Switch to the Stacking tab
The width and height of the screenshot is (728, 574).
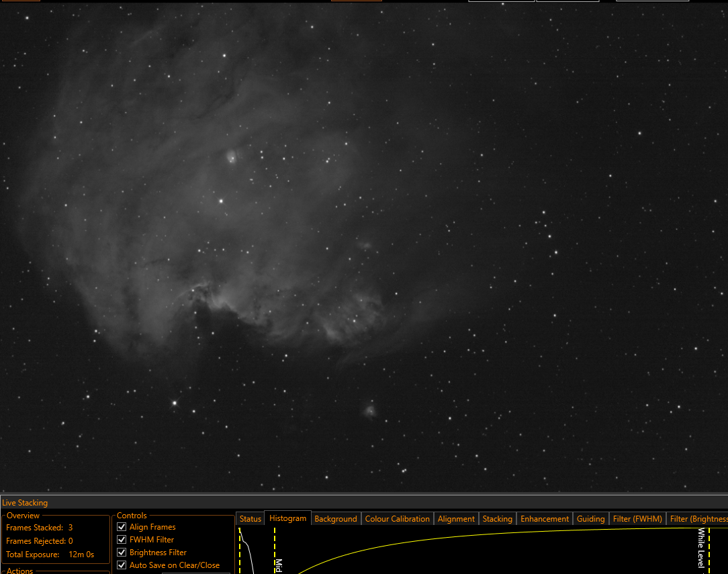(497, 519)
